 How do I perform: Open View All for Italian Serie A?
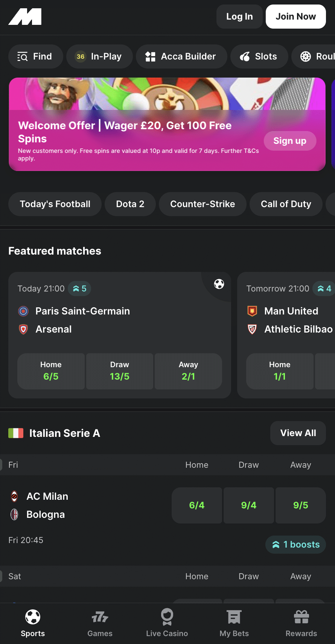pyautogui.click(x=298, y=433)
